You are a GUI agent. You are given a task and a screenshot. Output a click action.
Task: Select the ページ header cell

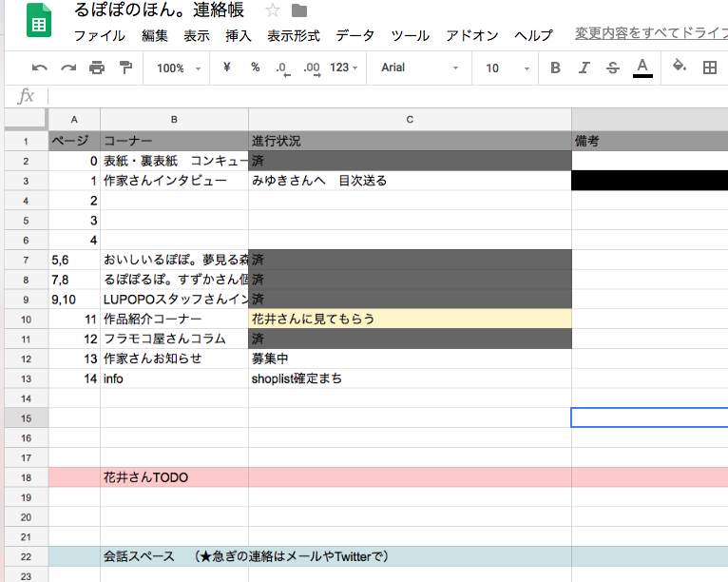[x=74, y=141]
